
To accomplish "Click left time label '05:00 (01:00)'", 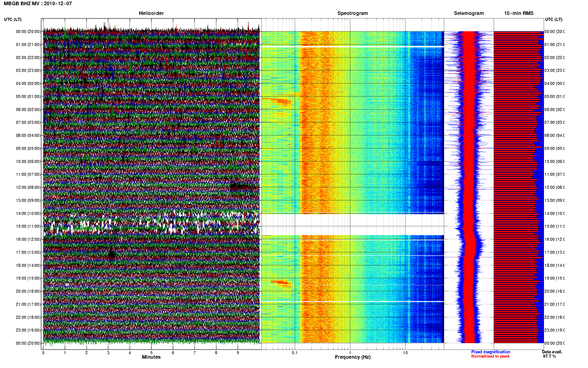I will pyautogui.click(x=28, y=96).
